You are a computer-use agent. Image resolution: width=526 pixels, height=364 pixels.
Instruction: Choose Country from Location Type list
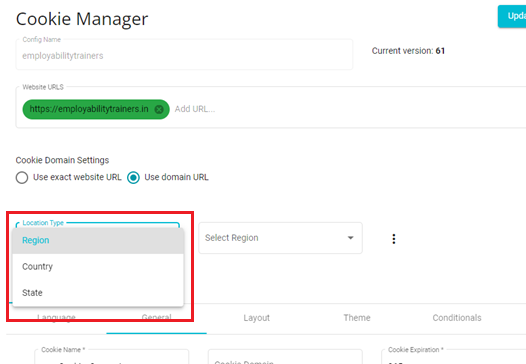tap(98, 267)
